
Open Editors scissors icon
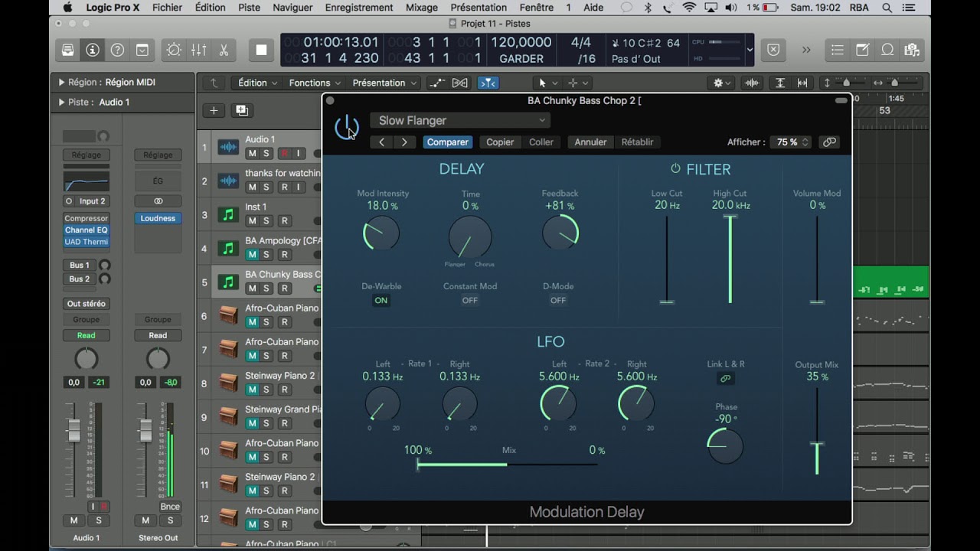[x=224, y=50]
